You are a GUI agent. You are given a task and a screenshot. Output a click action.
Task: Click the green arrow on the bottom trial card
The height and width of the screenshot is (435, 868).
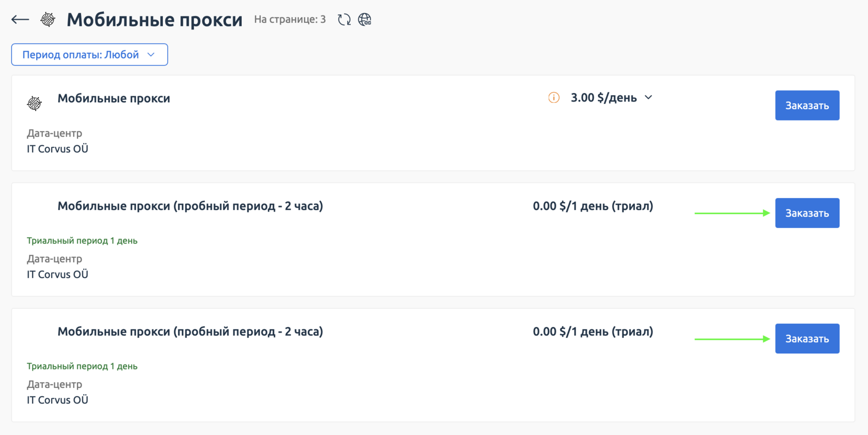tap(732, 338)
